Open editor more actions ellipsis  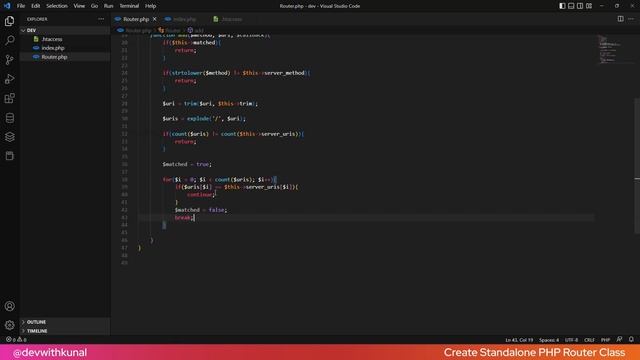click(x=631, y=19)
